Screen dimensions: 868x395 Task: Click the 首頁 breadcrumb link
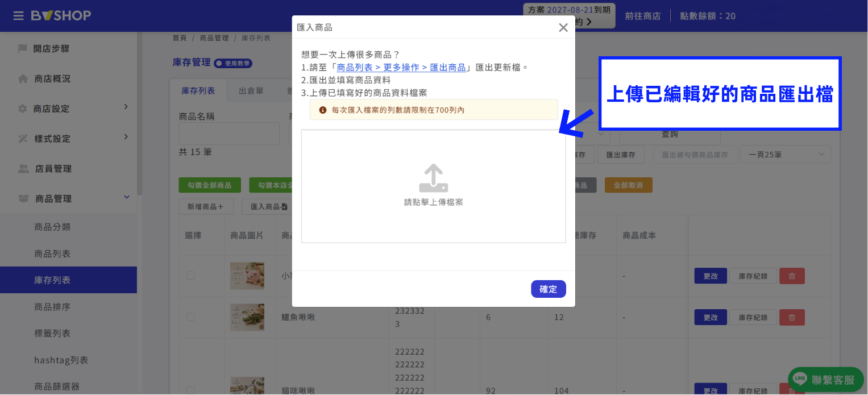[180, 38]
